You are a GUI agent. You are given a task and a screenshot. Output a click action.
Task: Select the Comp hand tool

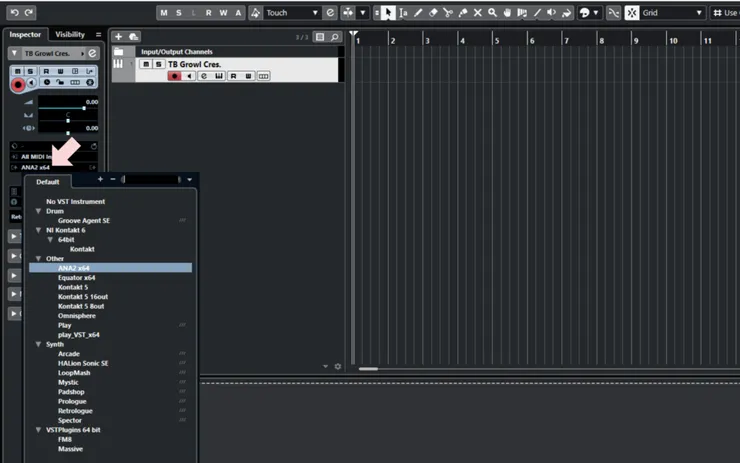pyautogui.click(x=507, y=13)
